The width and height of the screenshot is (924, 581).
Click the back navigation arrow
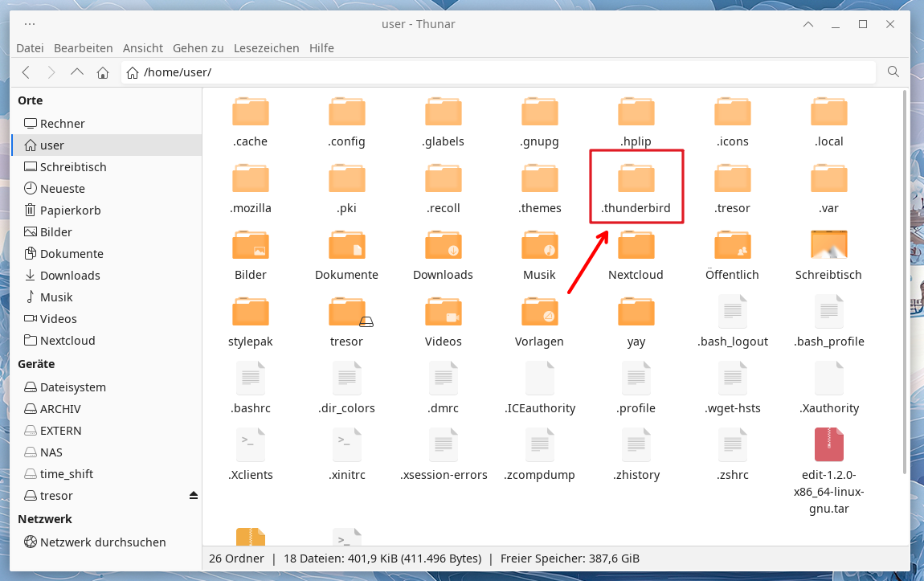26,72
